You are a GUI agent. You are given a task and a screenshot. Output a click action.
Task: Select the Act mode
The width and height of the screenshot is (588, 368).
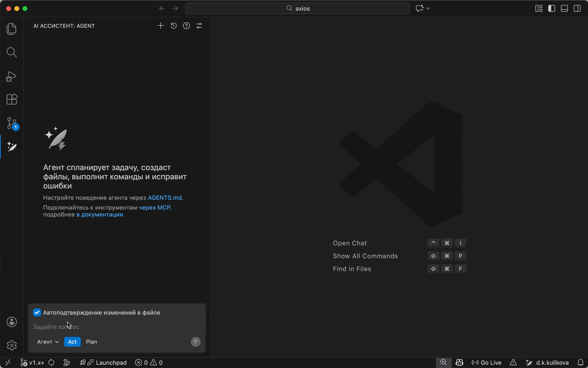[73, 342]
